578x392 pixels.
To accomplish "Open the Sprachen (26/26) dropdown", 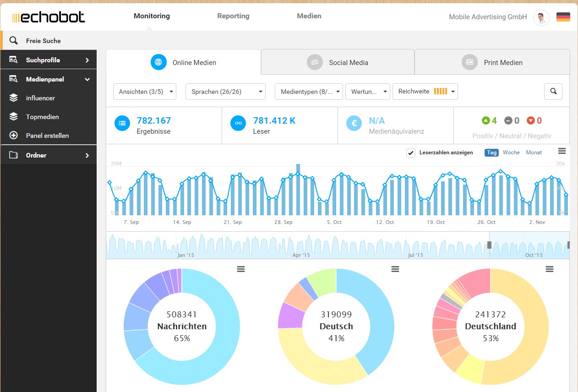I will coord(225,92).
